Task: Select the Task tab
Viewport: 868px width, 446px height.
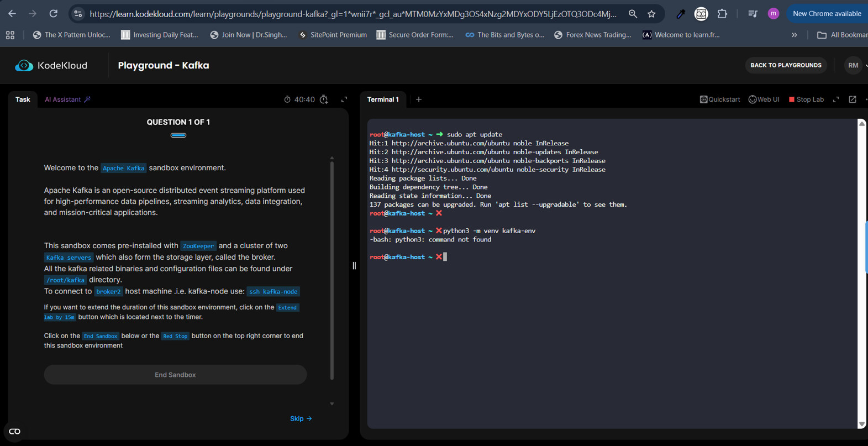Action: [x=23, y=99]
